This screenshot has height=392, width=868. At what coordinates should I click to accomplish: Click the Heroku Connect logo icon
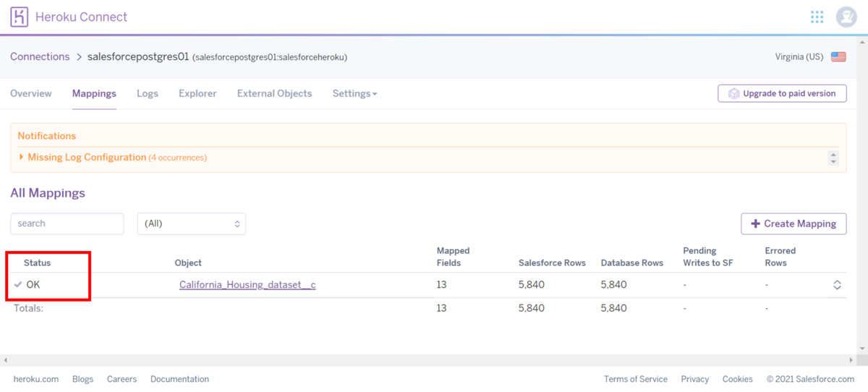[20, 17]
